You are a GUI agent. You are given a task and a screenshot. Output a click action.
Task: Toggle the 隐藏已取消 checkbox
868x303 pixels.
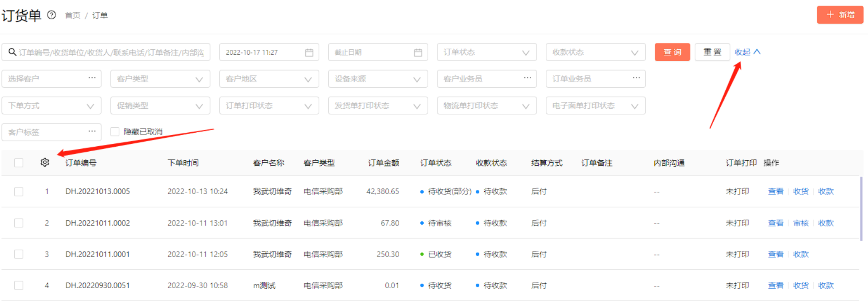point(114,131)
